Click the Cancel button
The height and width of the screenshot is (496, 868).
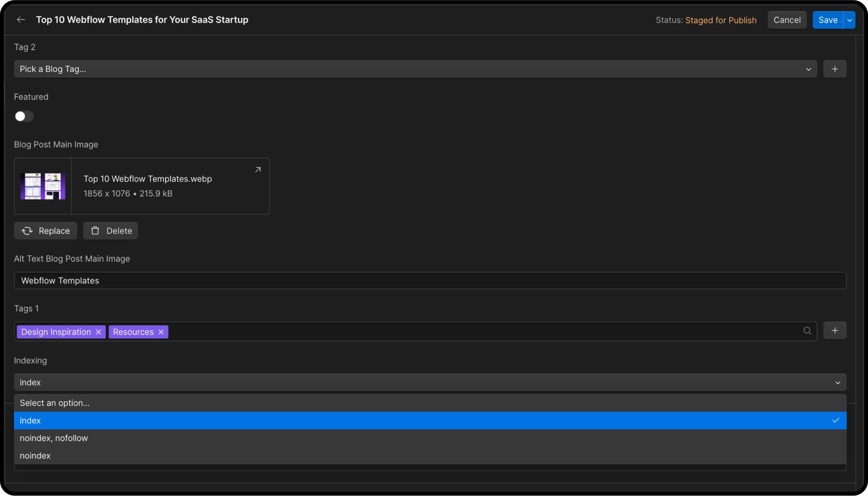point(787,20)
